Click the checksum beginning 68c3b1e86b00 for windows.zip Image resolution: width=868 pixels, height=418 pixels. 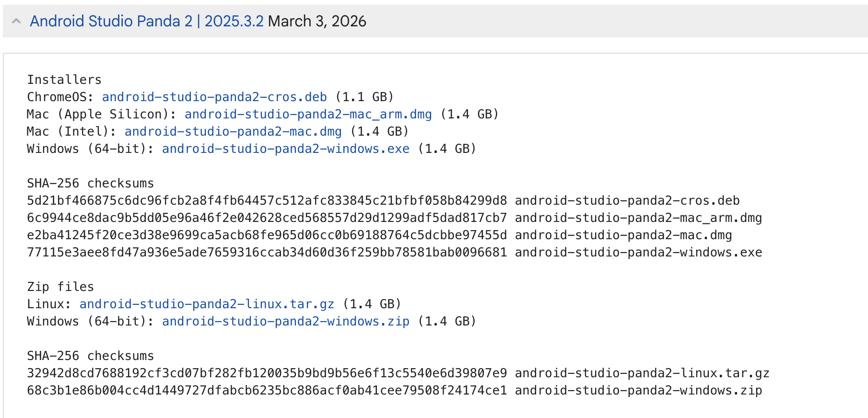267,390
